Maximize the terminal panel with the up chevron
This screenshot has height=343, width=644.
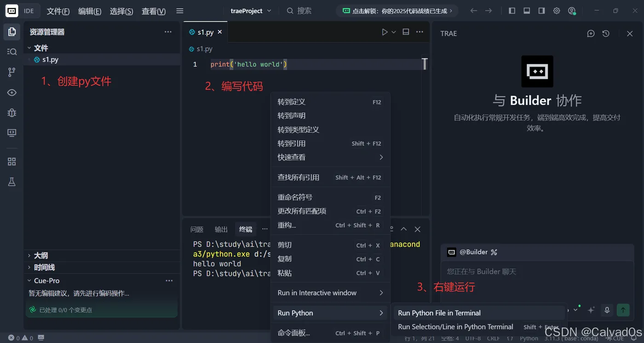click(403, 229)
